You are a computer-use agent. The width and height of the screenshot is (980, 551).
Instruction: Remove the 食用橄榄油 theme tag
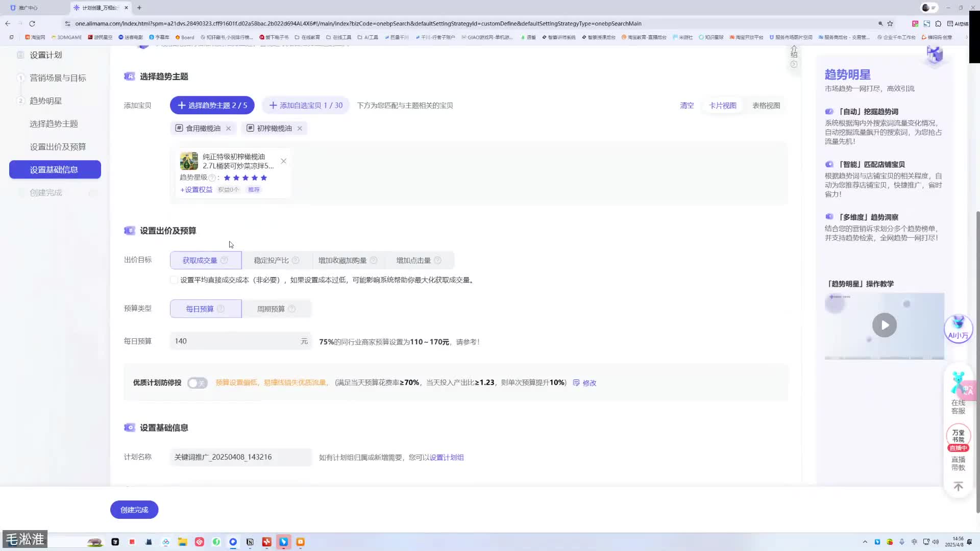(228, 128)
